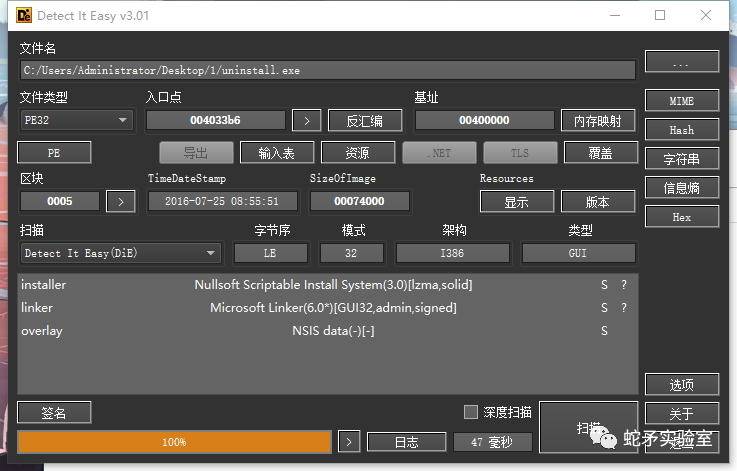The height and width of the screenshot is (471, 737).
Task: Click the 日志 log button
Action: 407,442
